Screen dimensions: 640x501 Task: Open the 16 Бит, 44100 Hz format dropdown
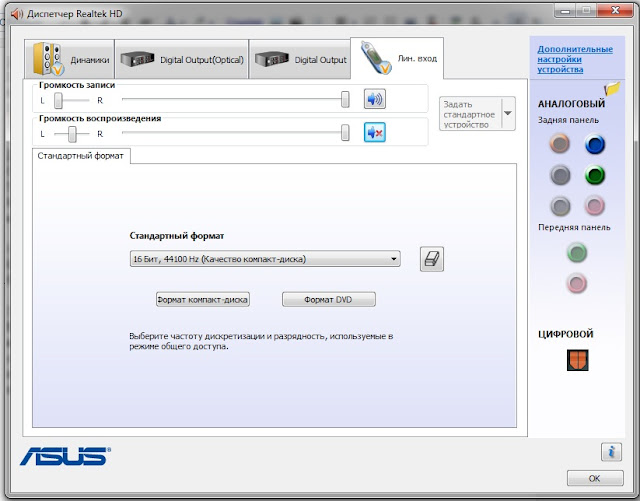click(265, 259)
